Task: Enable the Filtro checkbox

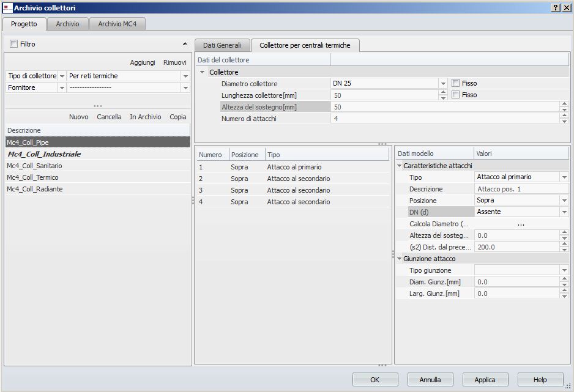Action: (x=14, y=44)
